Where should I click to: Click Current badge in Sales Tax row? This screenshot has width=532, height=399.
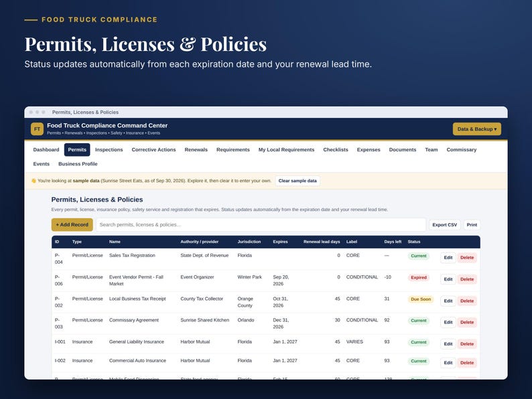click(419, 256)
